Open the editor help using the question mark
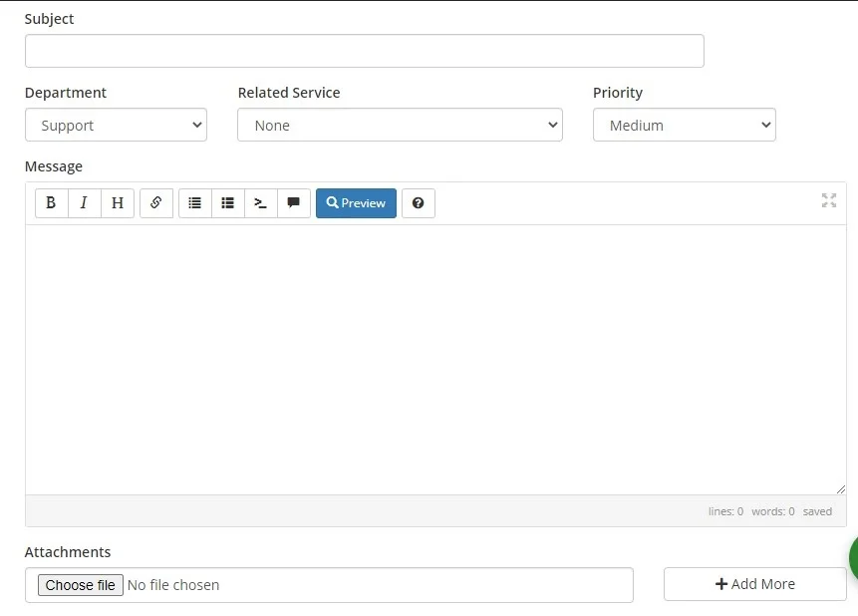 click(418, 202)
